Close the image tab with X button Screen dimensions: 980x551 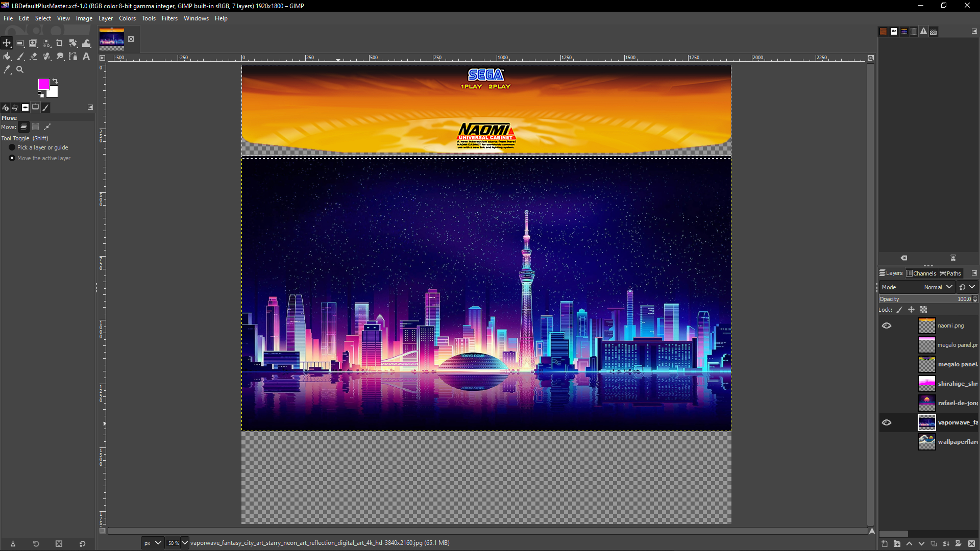[131, 39]
